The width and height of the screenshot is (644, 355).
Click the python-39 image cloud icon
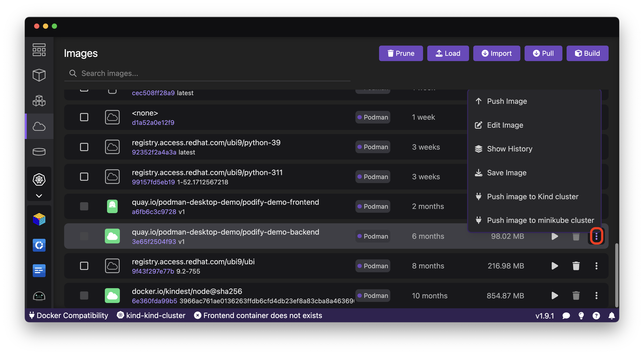112,147
